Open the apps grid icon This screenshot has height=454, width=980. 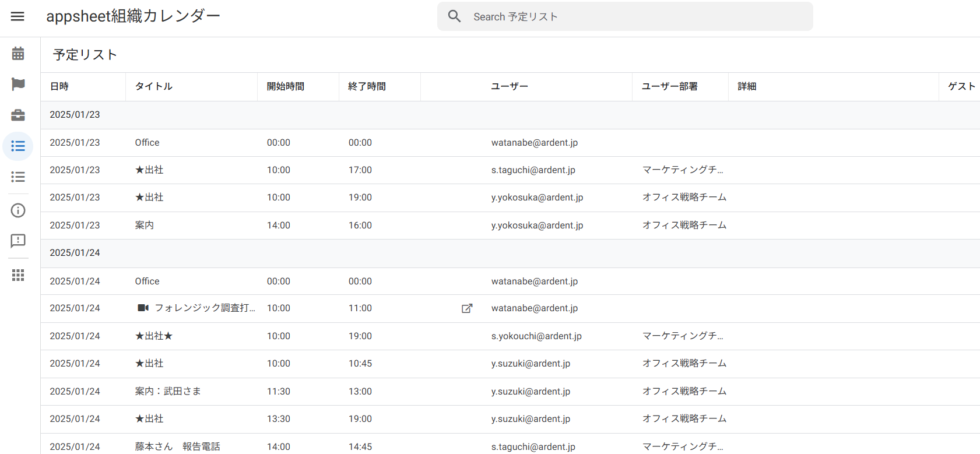coord(18,275)
